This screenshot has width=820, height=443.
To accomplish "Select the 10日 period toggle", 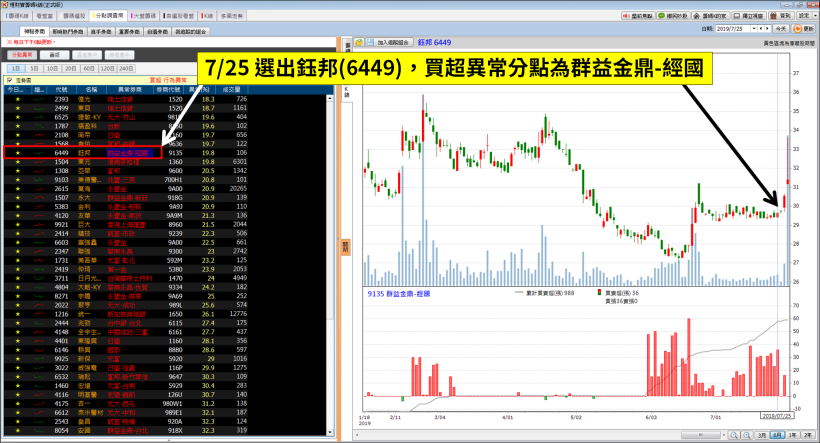I will click(x=52, y=69).
